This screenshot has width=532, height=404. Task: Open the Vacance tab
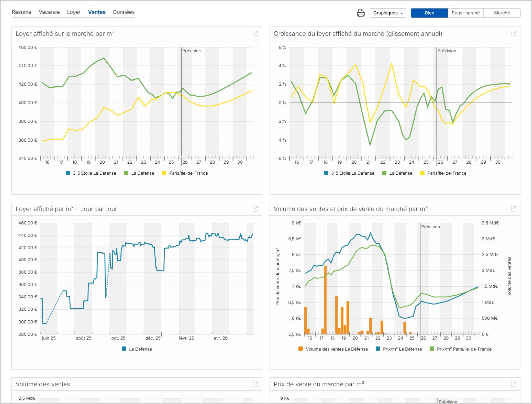tap(49, 12)
